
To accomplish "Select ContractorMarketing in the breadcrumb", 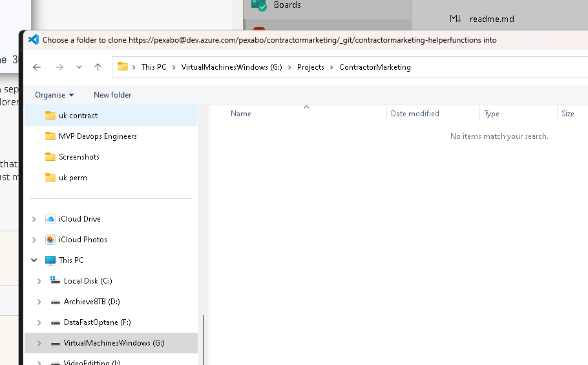I will click(x=375, y=67).
